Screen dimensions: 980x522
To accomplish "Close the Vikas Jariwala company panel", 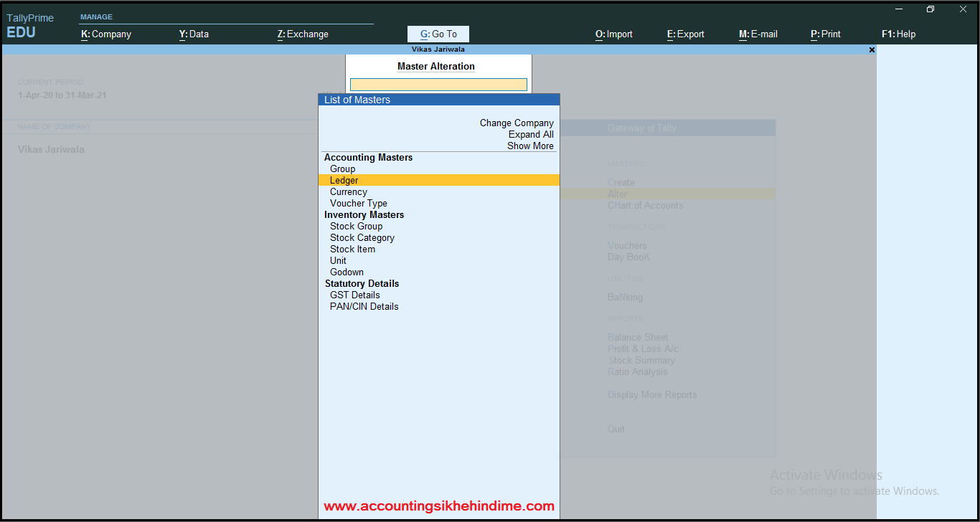I will click(872, 49).
